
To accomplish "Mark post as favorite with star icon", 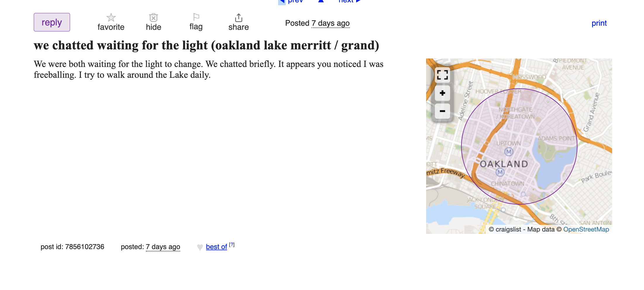I will click(x=111, y=18).
